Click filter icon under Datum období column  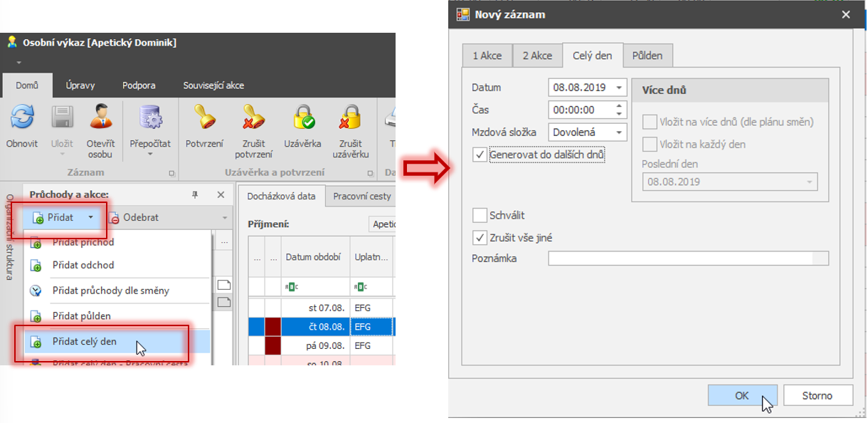pyautogui.click(x=292, y=287)
